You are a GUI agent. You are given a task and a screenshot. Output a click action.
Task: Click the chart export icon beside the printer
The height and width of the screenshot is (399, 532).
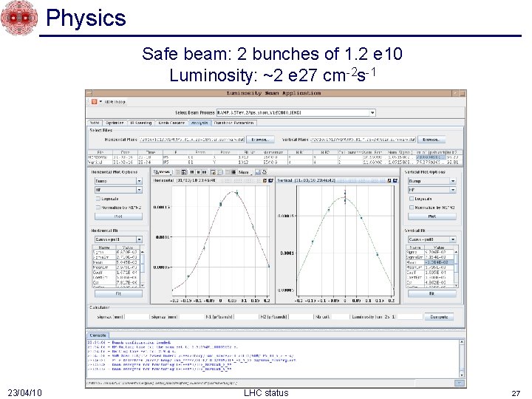coord(258,172)
